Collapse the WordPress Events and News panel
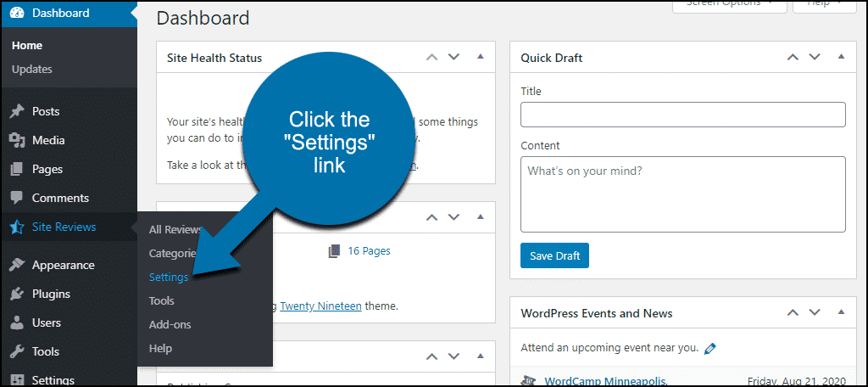The image size is (868, 387). 841,312
